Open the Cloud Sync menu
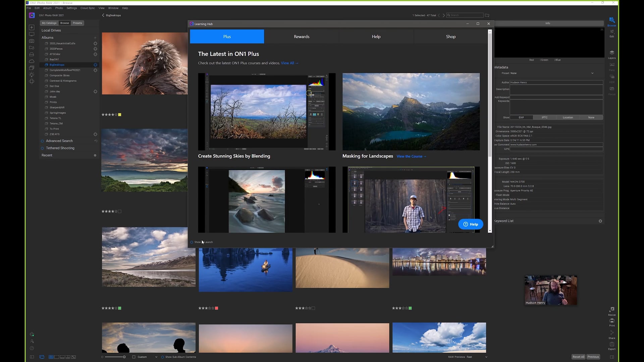 pyautogui.click(x=88, y=8)
